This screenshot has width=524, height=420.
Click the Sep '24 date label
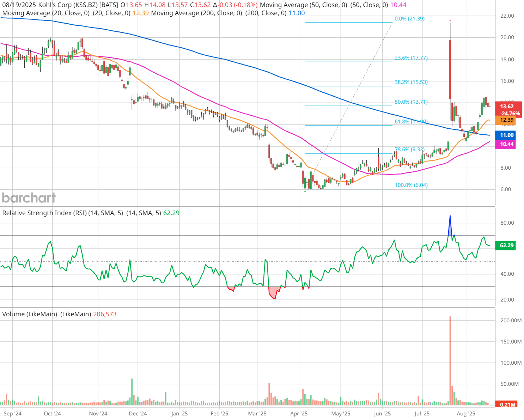(12, 414)
